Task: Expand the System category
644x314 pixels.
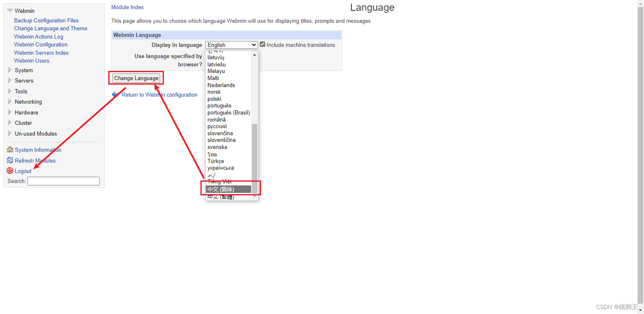Action: click(x=10, y=70)
